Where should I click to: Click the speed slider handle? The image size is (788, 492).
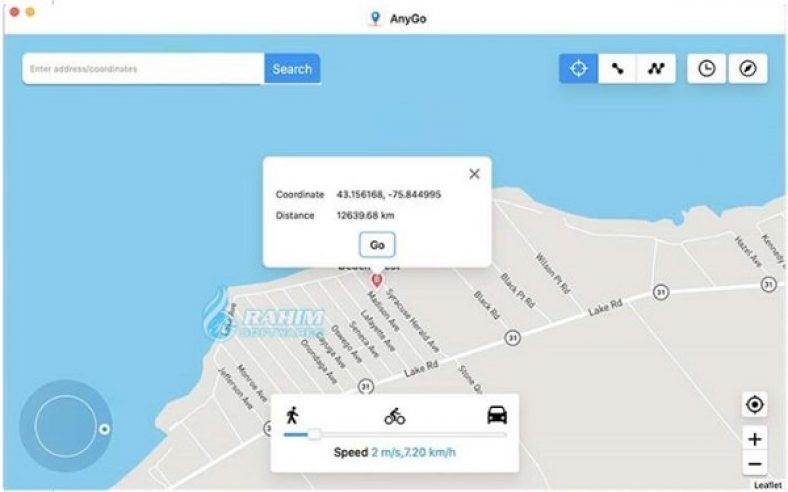pos(315,434)
